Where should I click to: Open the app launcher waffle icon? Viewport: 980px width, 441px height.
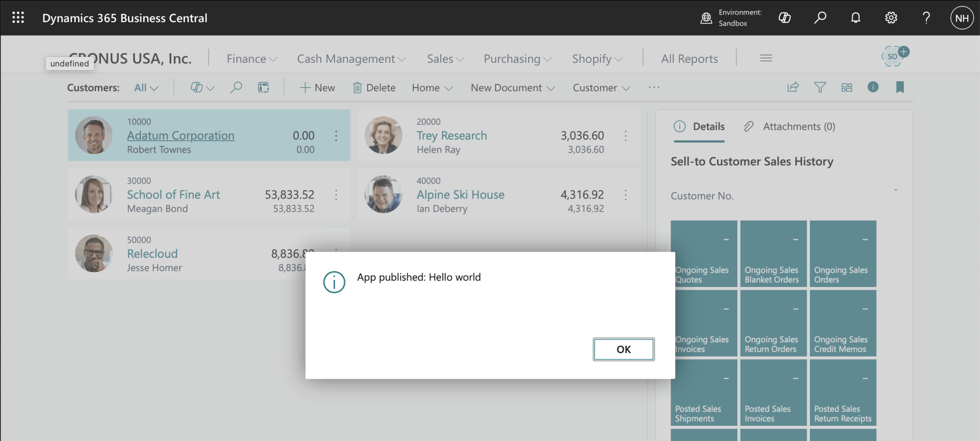click(18, 18)
